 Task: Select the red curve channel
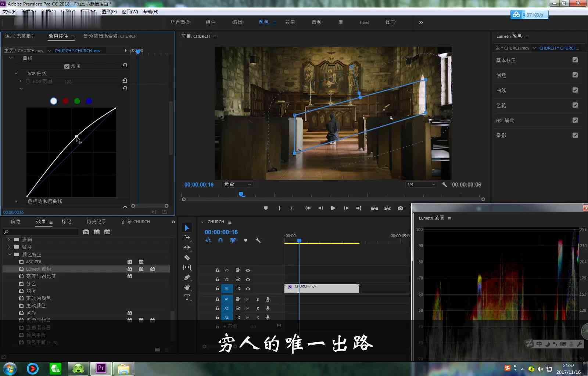tap(65, 101)
